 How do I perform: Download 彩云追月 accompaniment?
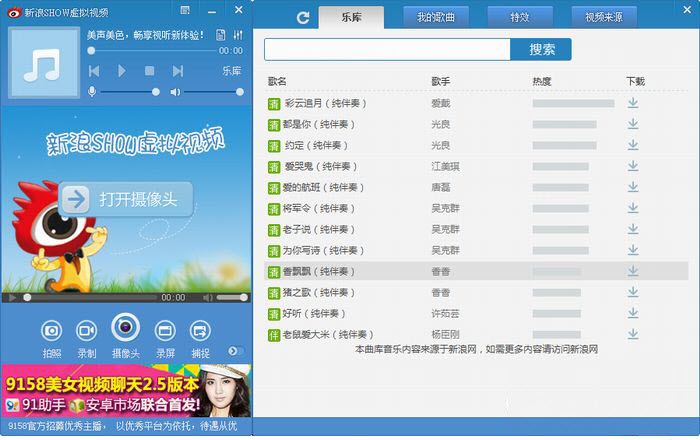(x=633, y=103)
